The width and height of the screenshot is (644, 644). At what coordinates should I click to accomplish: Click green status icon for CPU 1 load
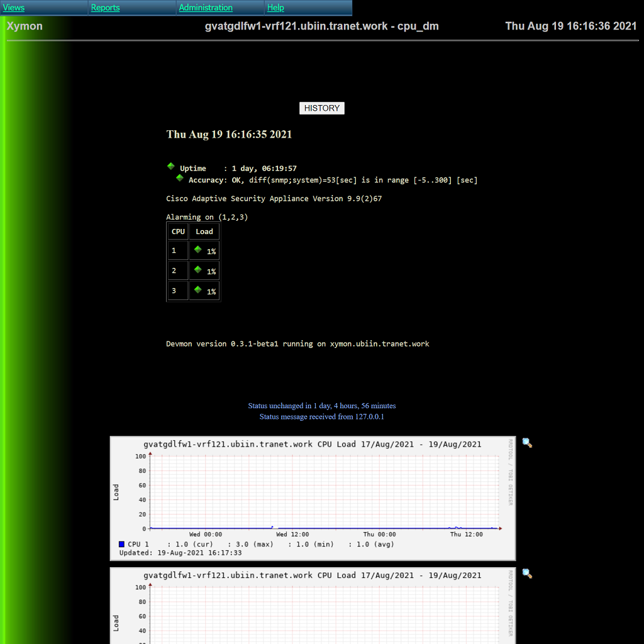click(x=197, y=250)
